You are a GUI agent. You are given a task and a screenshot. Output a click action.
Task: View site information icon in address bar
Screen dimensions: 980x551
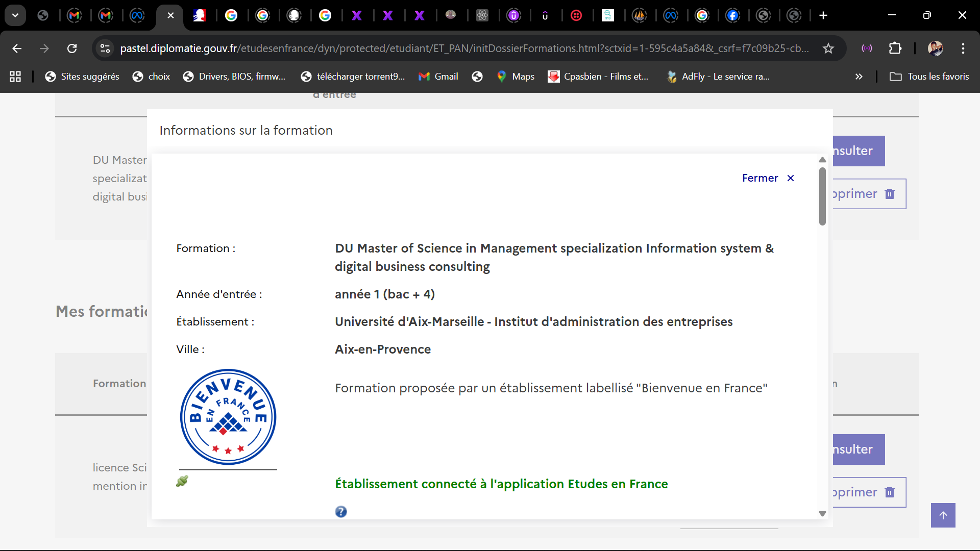coord(105,48)
